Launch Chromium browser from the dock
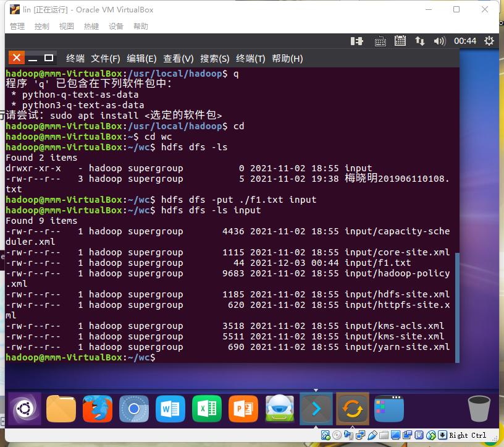The width and height of the screenshot is (504, 447). [x=134, y=409]
